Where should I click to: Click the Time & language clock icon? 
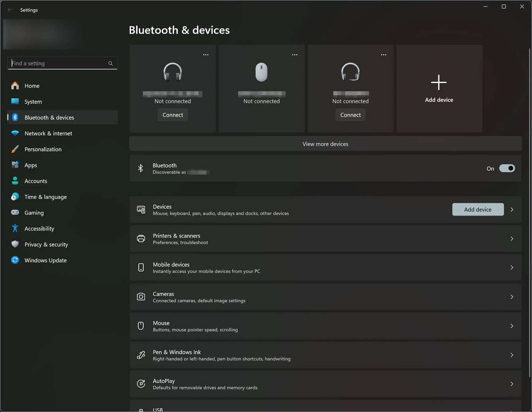pyautogui.click(x=15, y=197)
